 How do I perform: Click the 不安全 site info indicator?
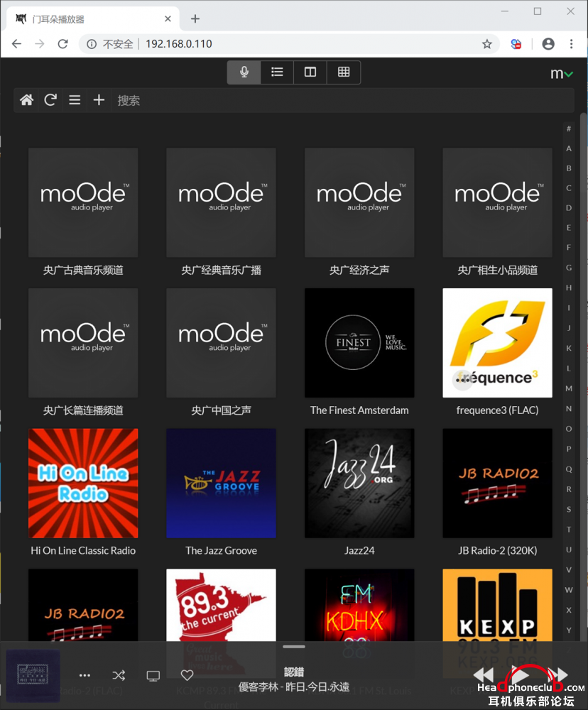click(x=110, y=44)
